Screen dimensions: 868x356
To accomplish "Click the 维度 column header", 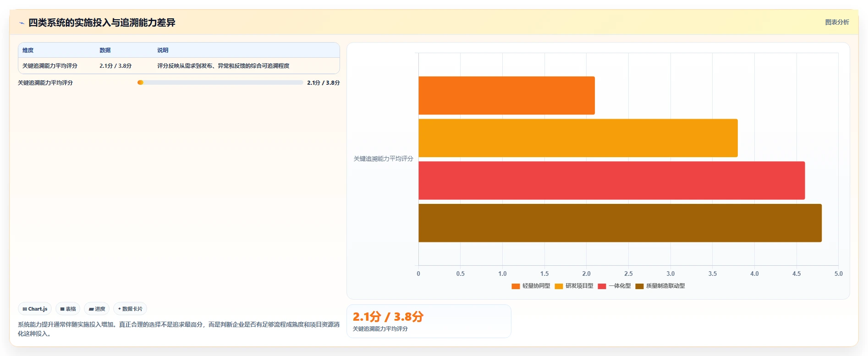I will click(28, 50).
